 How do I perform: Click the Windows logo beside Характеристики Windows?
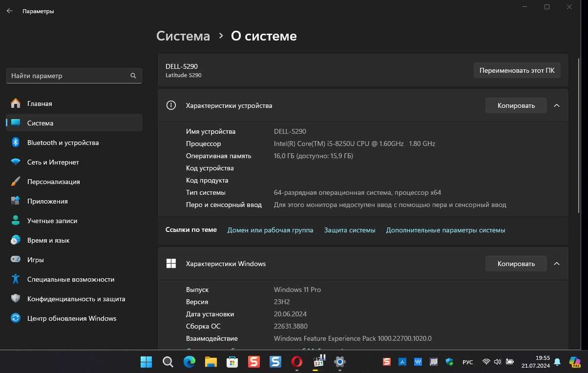171,264
